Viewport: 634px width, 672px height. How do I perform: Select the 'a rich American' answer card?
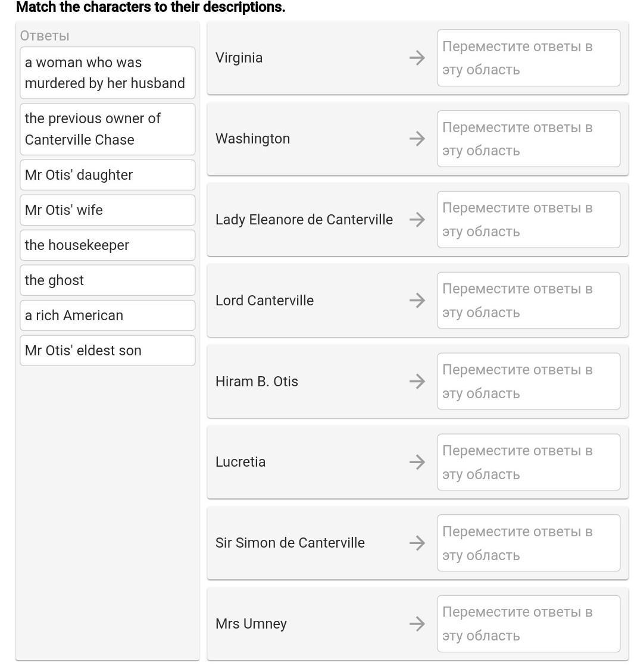pos(108,315)
